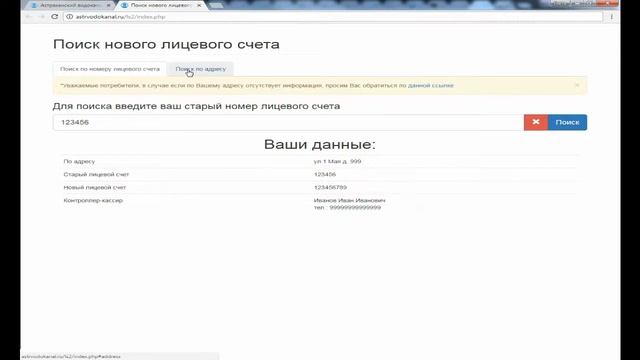Click the browser forward arrow

(x=41, y=17)
